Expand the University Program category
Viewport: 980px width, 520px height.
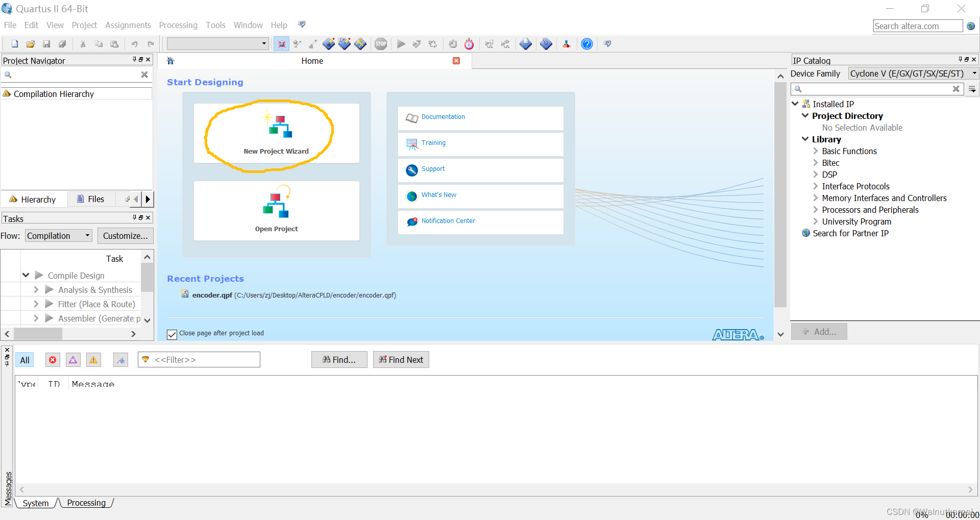tap(815, 221)
